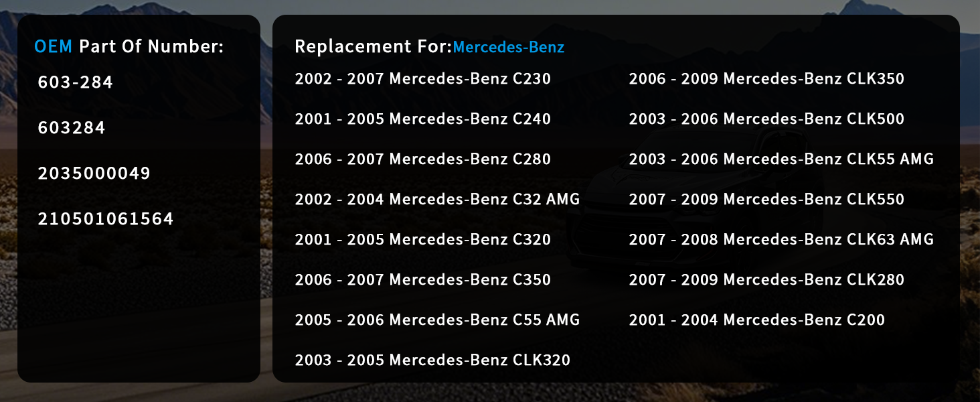Select the 2001 - 2005 Mercedes-Benz C240 entry

[423, 119]
